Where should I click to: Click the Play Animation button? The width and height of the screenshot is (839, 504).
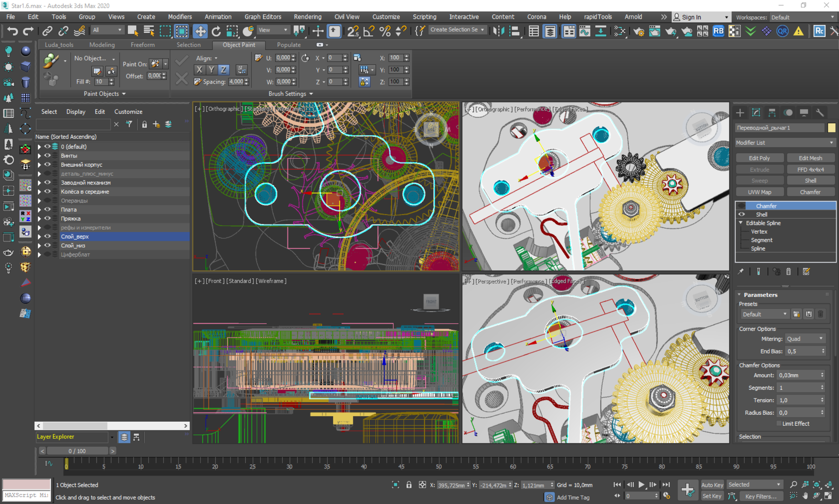pyautogui.click(x=641, y=485)
